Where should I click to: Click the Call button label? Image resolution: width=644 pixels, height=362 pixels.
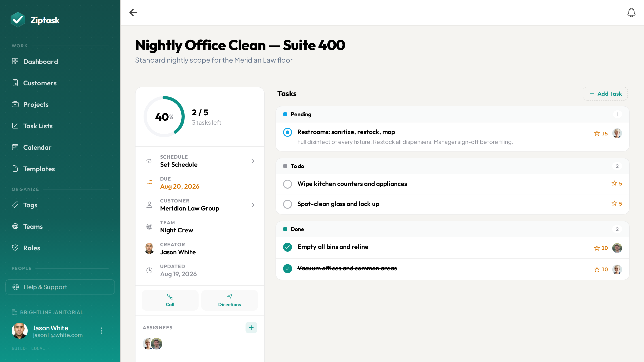(170, 305)
